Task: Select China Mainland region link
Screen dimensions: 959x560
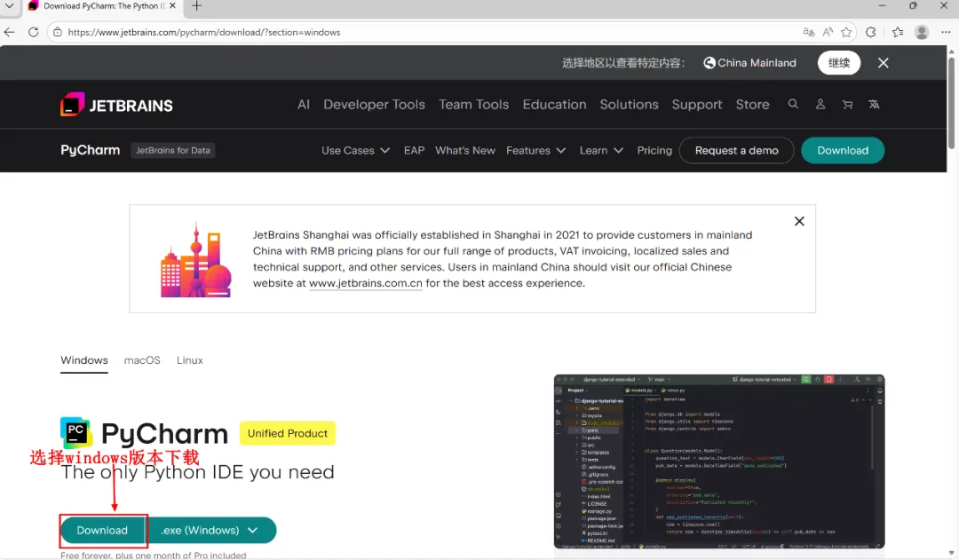Action: pos(749,63)
